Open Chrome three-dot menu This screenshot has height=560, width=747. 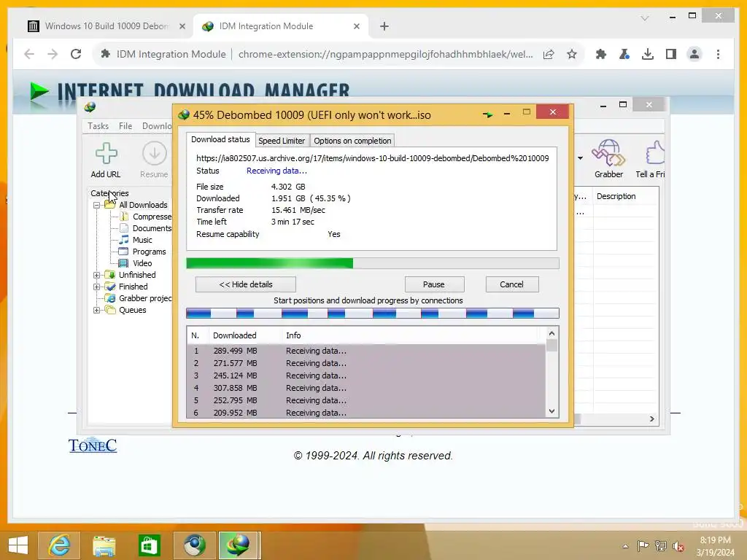(718, 54)
